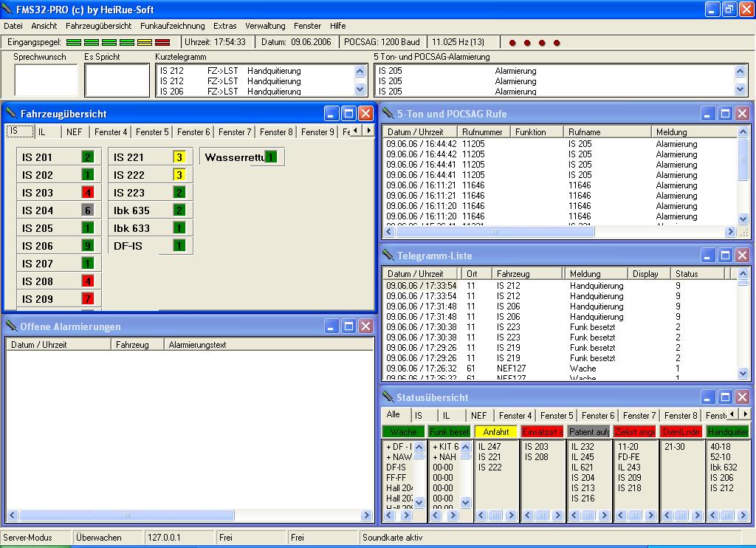756x548 pixels.
Task: Open the Funkaufzeichnung menu
Action: coord(172,26)
